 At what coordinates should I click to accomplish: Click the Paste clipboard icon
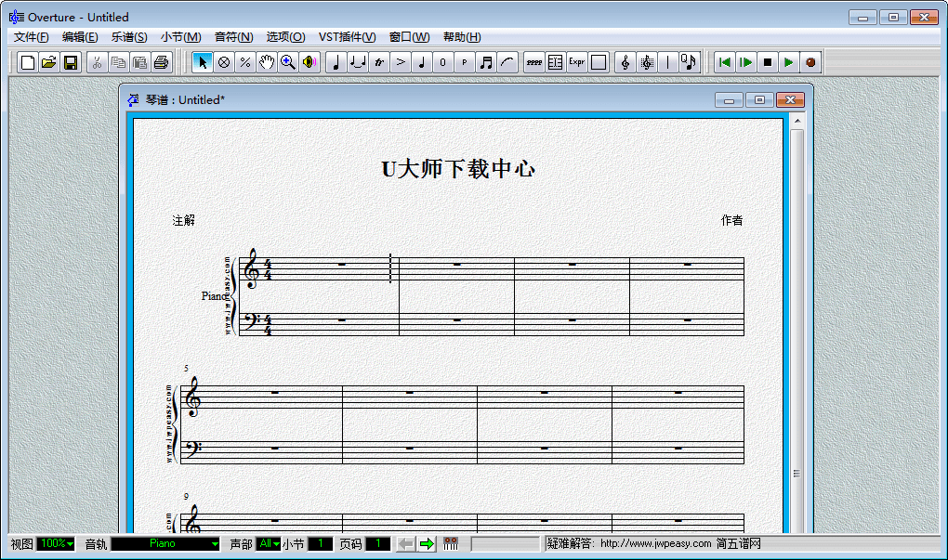tap(139, 62)
